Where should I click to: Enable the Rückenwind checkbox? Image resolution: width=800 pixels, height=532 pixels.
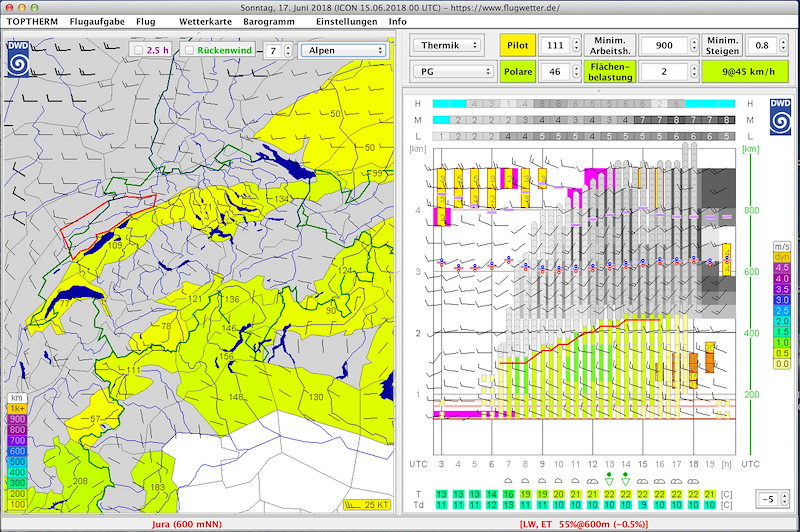pyautogui.click(x=189, y=50)
